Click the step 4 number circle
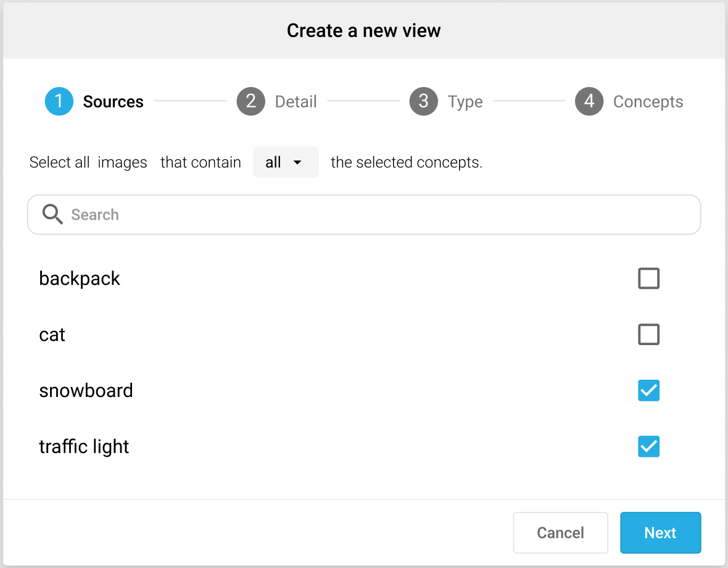 (589, 101)
